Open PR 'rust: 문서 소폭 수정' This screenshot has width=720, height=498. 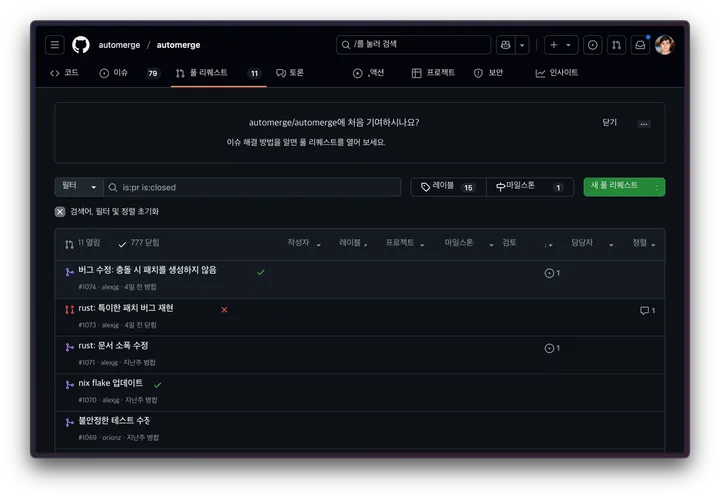coord(113,346)
